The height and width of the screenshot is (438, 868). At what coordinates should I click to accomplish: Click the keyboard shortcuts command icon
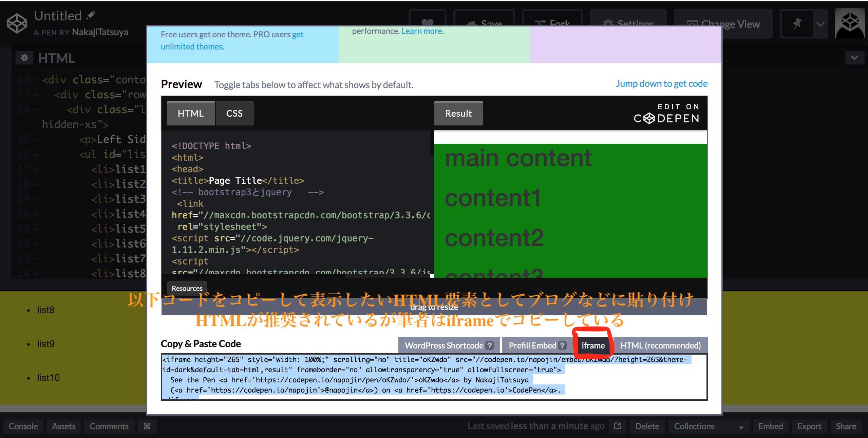[147, 426]
